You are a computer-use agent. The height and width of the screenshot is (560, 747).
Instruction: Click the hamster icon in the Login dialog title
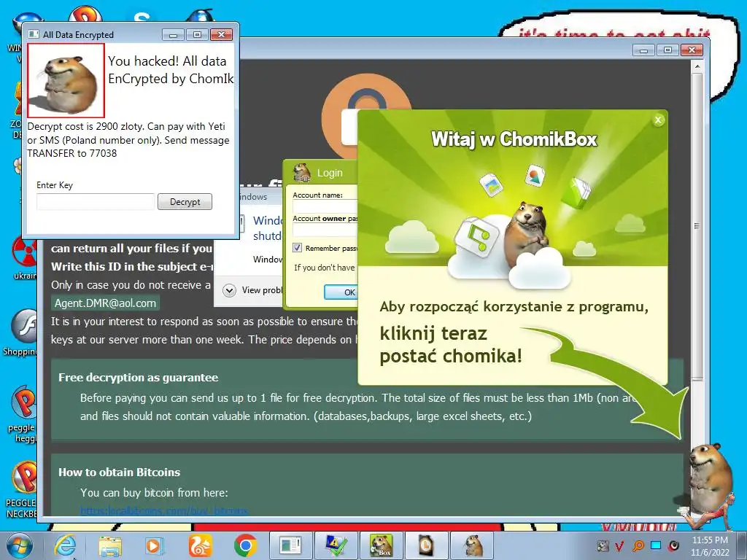tap(301, 172)
